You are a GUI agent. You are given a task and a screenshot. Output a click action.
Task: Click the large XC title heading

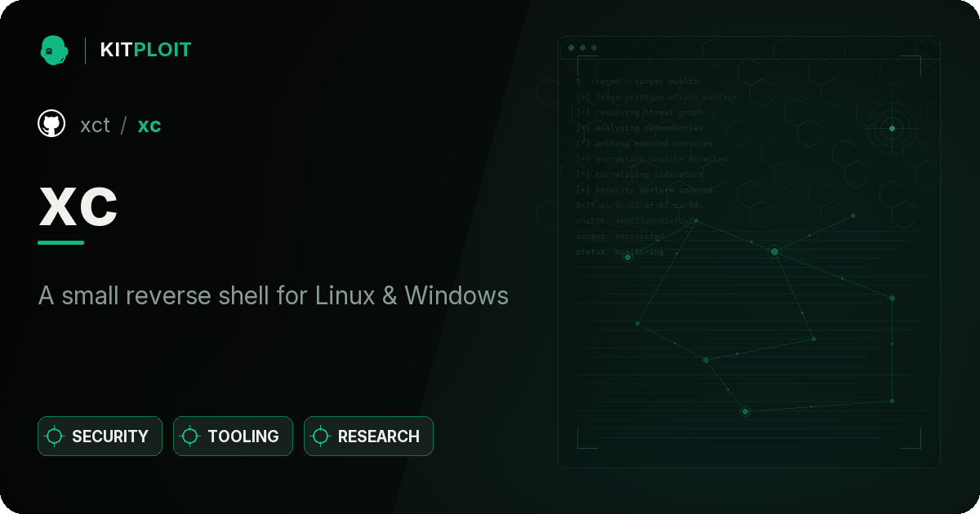coord(78,207)
